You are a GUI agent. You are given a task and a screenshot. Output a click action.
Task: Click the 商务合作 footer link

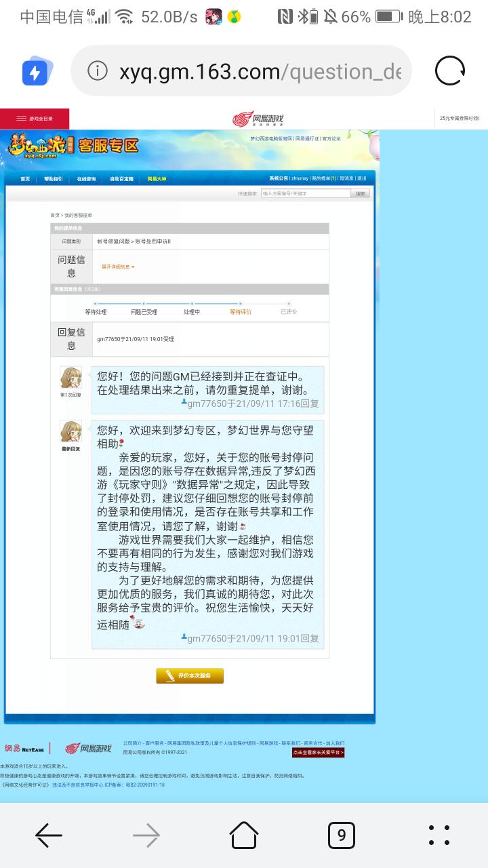(x=312, y=744)
